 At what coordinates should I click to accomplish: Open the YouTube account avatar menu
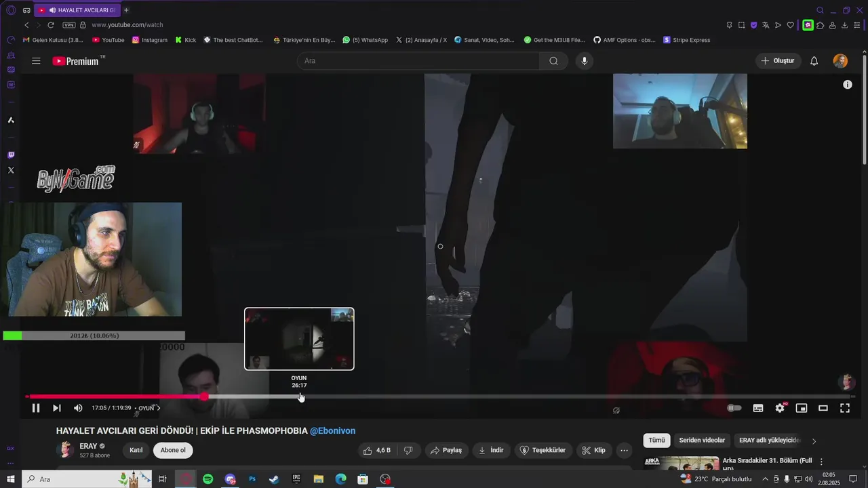pos(840,61)
